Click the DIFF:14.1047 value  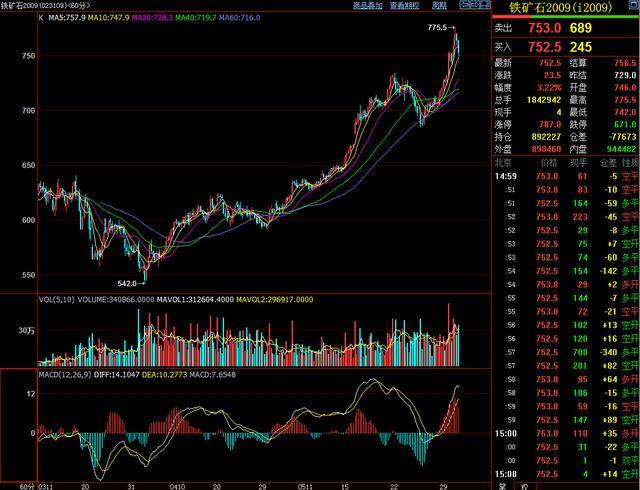pos(117,374)
